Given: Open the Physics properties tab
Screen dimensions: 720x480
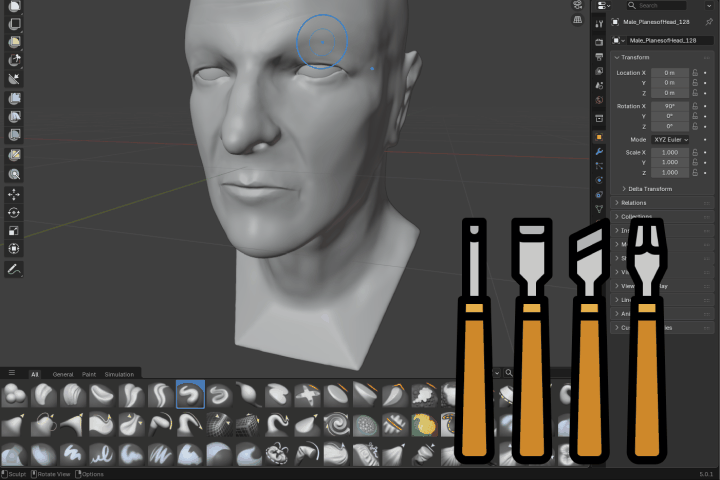Looking at the screenshot, I should click(599, 180).
